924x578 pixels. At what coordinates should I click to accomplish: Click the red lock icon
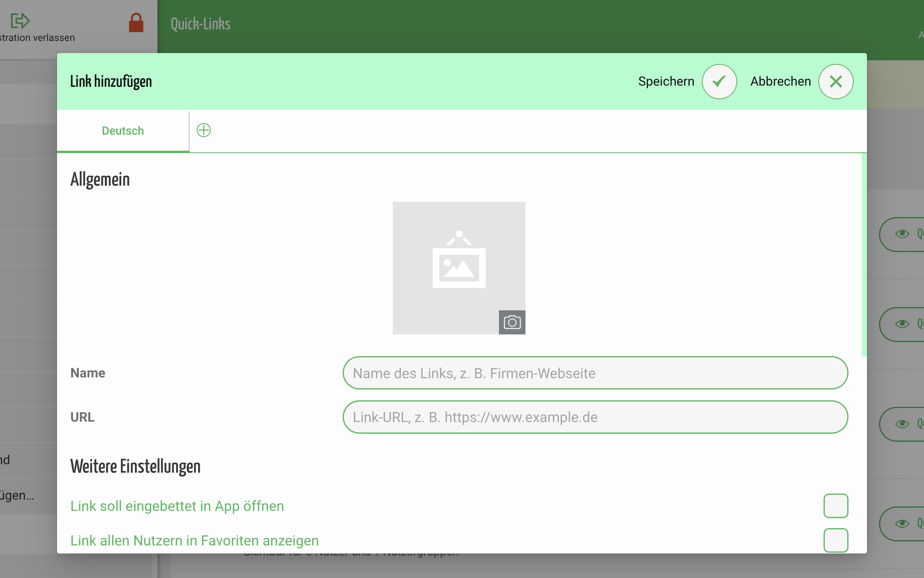click(x=136, y=23)
